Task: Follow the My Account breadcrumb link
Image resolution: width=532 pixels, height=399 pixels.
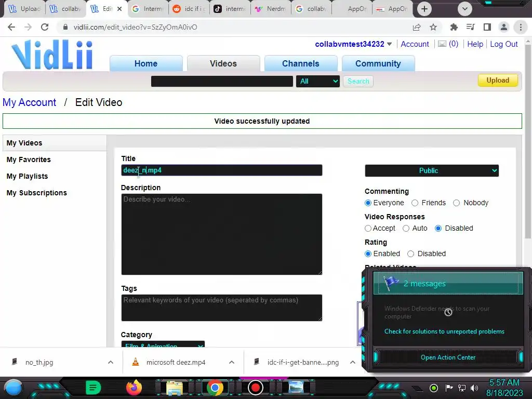Action: pos(29,102)
